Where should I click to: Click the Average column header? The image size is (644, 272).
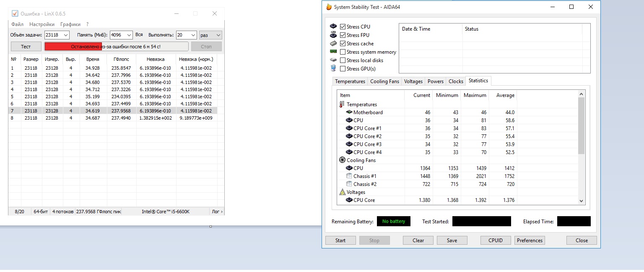point(503,95)
